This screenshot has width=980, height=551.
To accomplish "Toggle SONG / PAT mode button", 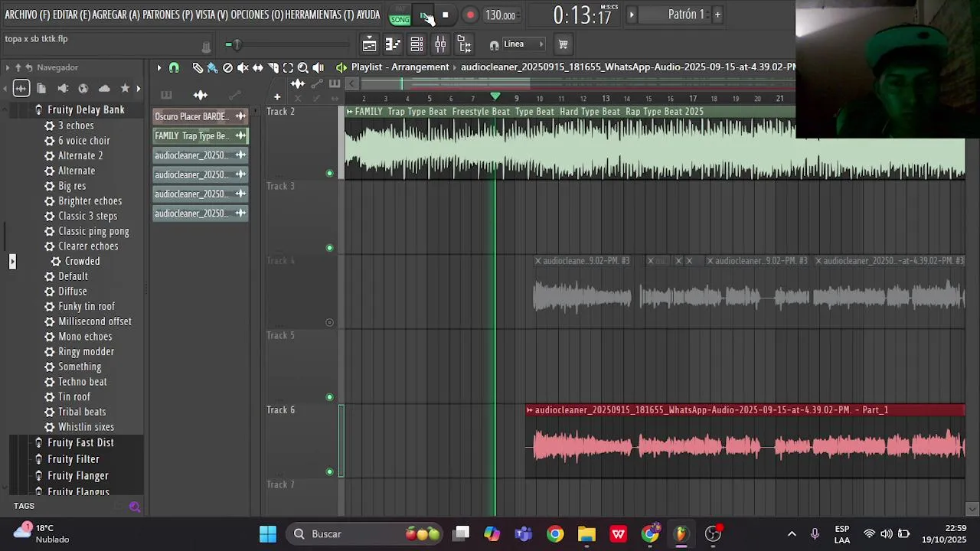I will [400, 16].
